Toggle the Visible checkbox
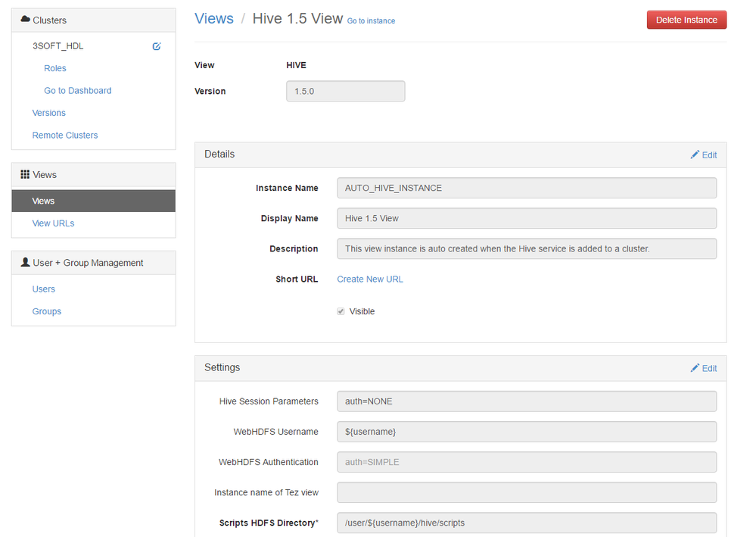756x537 pixels. pyautogui.click(x=341, y=311)
